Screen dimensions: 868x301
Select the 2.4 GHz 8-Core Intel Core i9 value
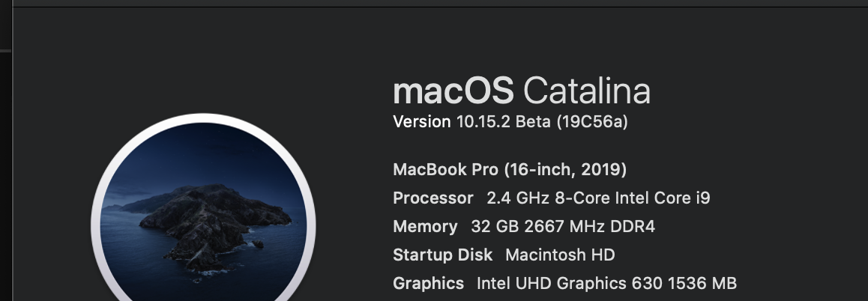point(598,198)
